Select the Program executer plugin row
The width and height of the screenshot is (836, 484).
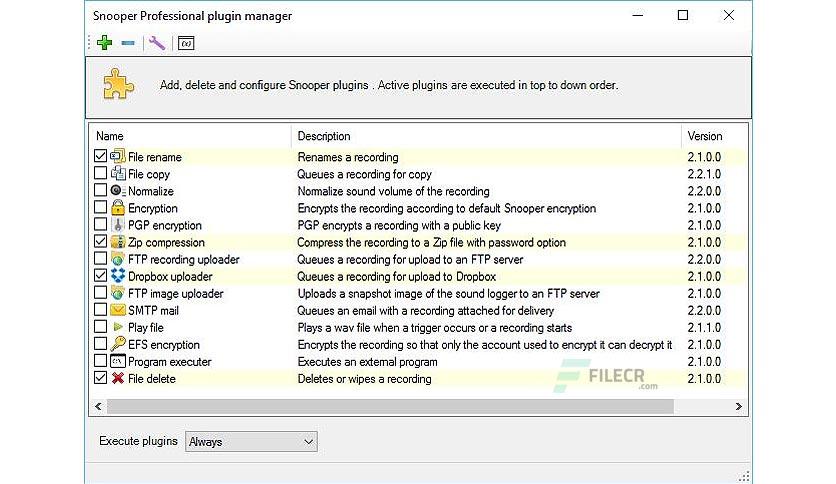pyautogui.click(x=418, y=361)
